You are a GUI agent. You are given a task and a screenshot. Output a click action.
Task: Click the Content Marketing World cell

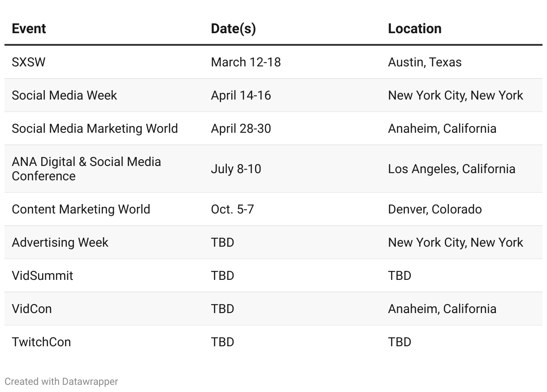(81, 209)
